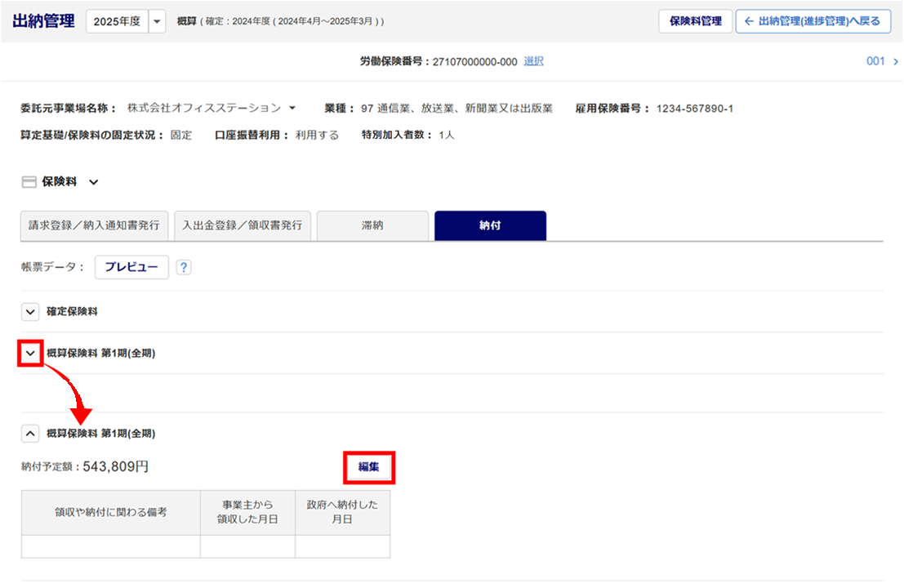Expand collapsed 概算保険料 第1期(全期) chevron
Viewport: 904px width, 588px height.
click(30, 353)
